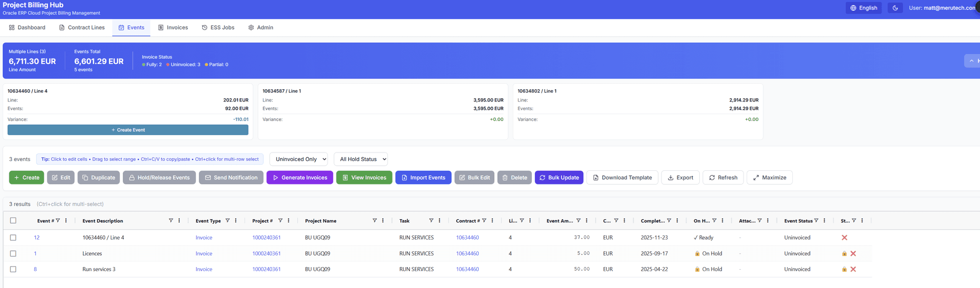Filter the Completion date column
980x288 pixels.
click(669, 221)
